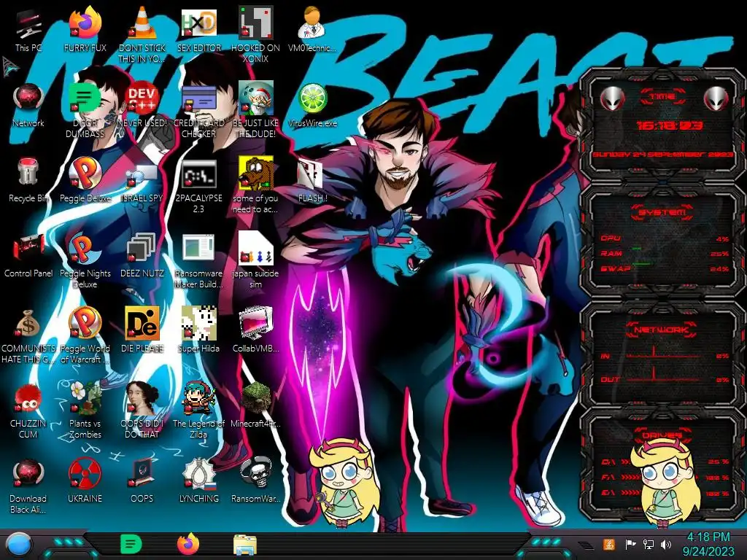Select the Super Hilda pixel icon
The width and height of the screenshot is (747, 560).
tap(199, 323)
